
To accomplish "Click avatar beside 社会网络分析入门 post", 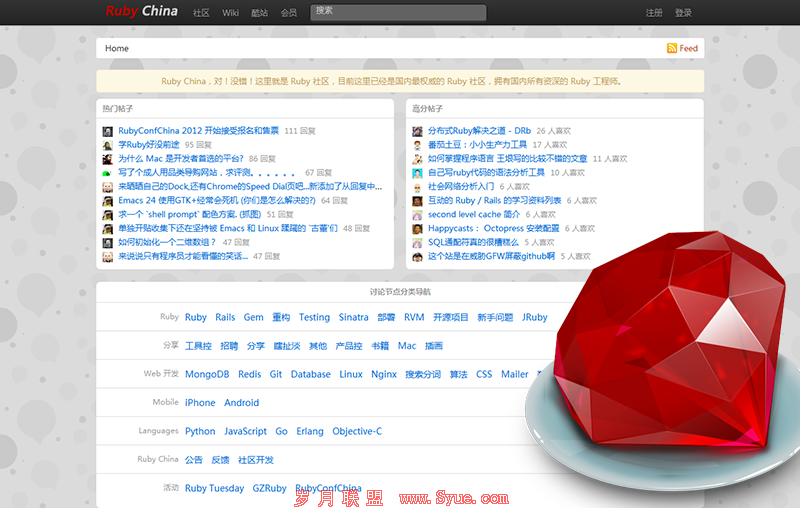I will click(417, 187).
